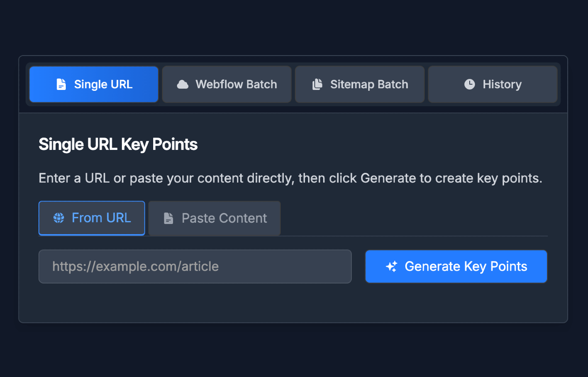This screenshot has height=377, width=588.
Task: Toggle back to From URL source option
Action: [91, 218]
